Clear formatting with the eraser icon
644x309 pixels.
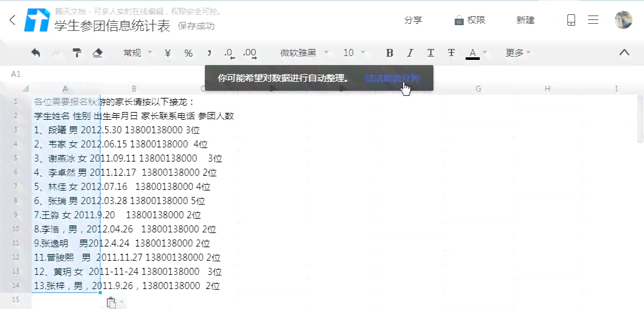97,53
